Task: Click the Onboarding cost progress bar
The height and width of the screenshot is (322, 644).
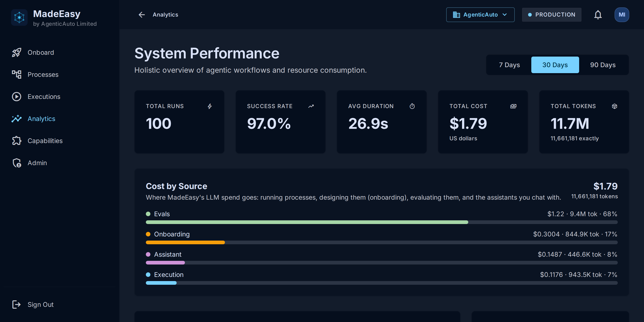Action: point(382,242)
